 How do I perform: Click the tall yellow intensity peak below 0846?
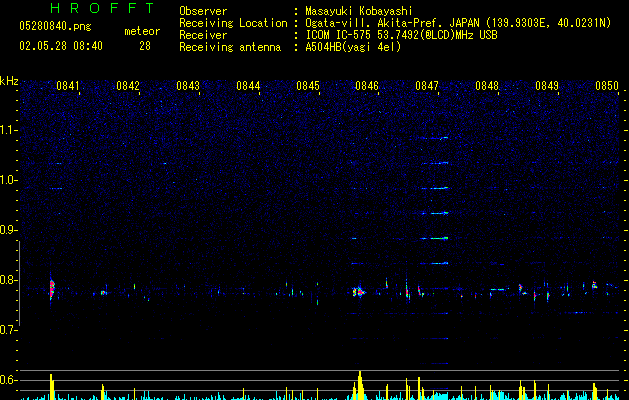pos(360,385)
